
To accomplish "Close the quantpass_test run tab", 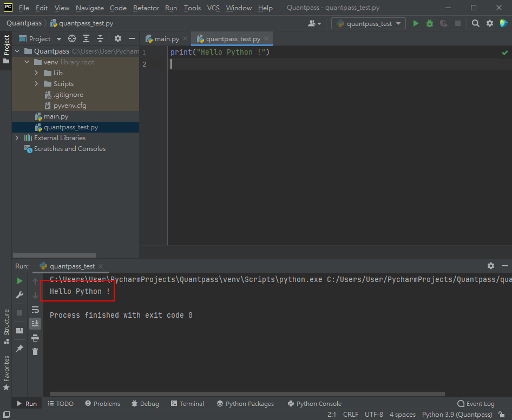I will tap(101, 266).
